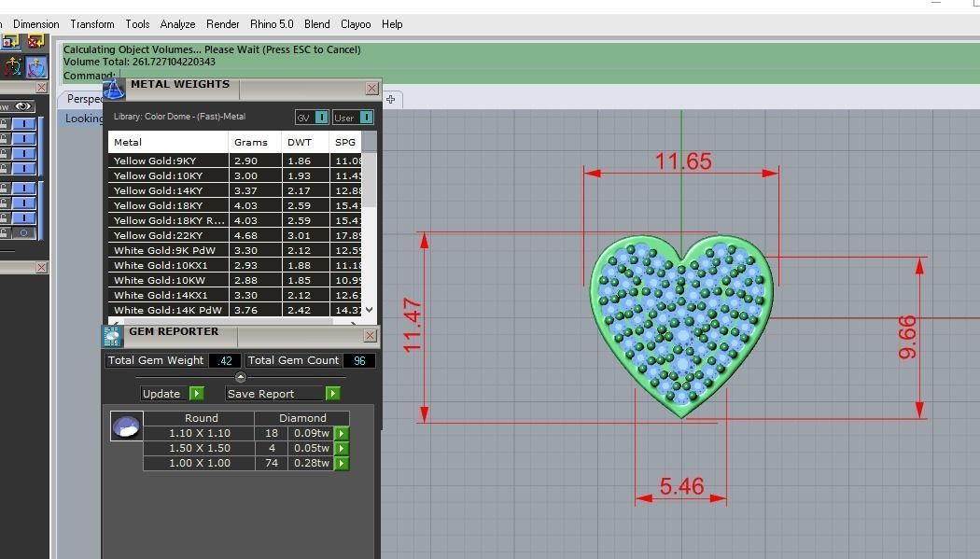Viewport: 980px width, 559px height.
Task: Click the Update button label
Action: click(161, 394)
